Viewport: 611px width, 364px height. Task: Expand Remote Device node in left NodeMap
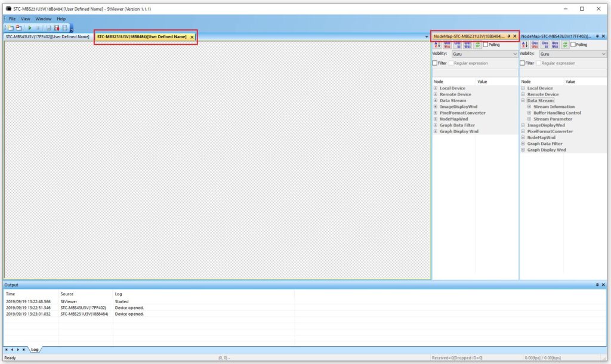(x=435, y=94)
